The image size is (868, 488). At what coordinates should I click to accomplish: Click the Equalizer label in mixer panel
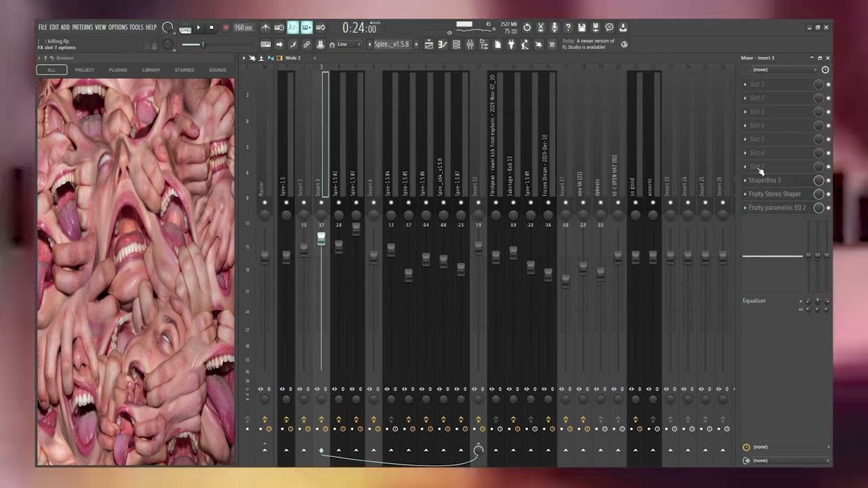(x=754, y=301)
